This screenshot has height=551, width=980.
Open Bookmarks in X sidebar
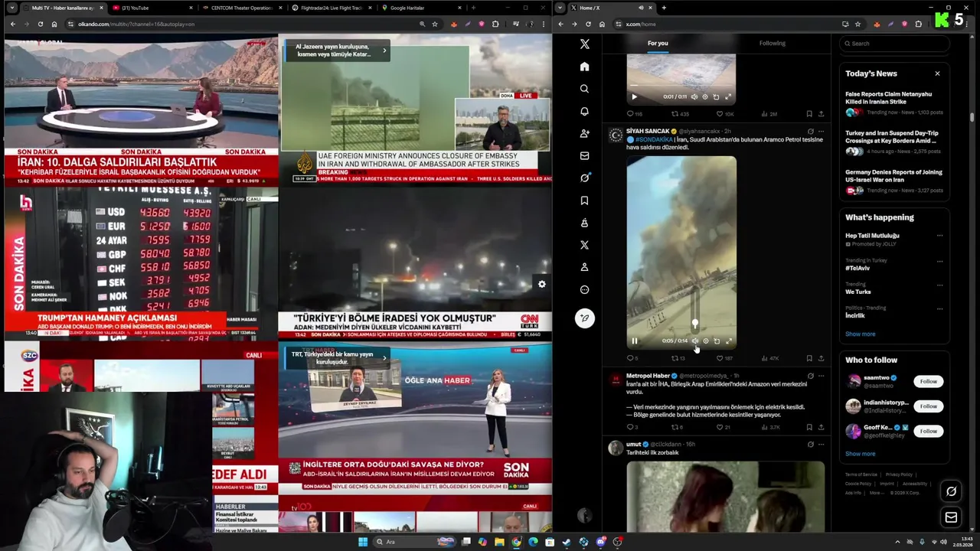(x=584, y=201)
